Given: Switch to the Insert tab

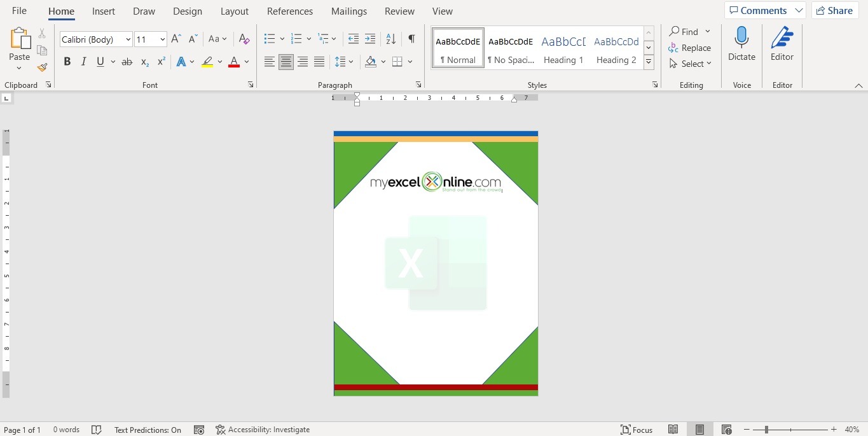Looking at the screenshot, I should pos(104,11).
